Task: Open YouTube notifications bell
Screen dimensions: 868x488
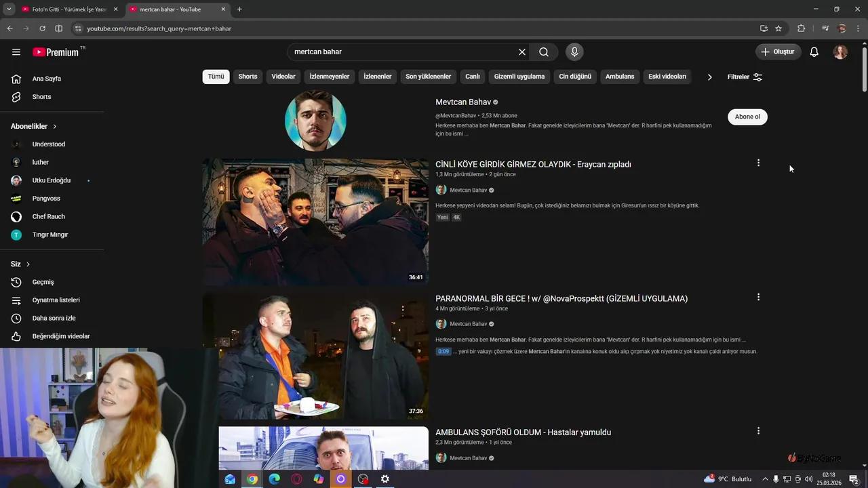Action: click(814, 52)
